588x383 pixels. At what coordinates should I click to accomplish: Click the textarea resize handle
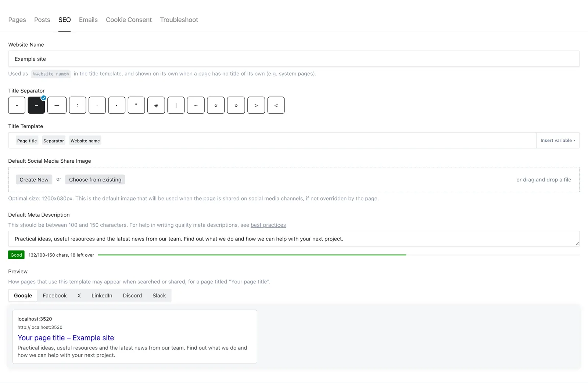(577, 243)
